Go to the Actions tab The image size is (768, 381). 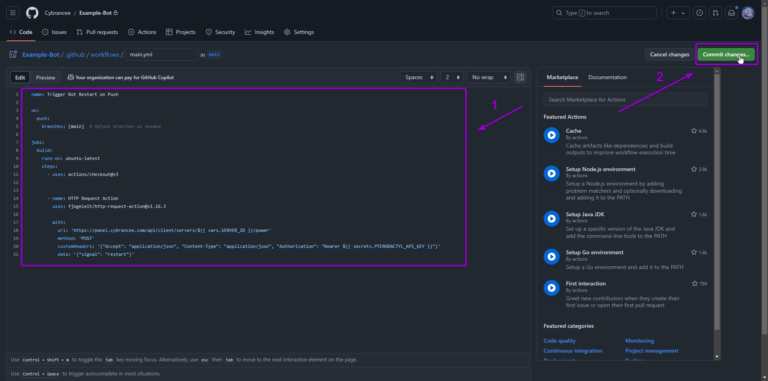pyautogui.click(x=142, y=32)
